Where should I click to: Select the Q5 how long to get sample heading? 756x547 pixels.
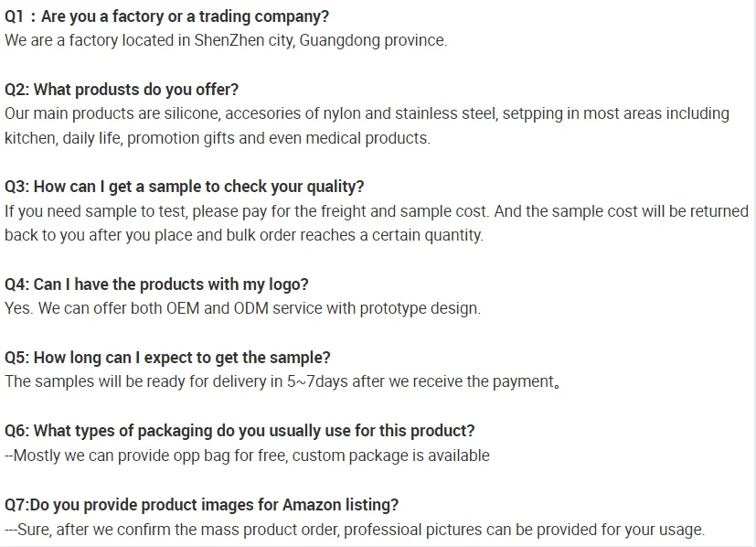click(x=167, y=358)
